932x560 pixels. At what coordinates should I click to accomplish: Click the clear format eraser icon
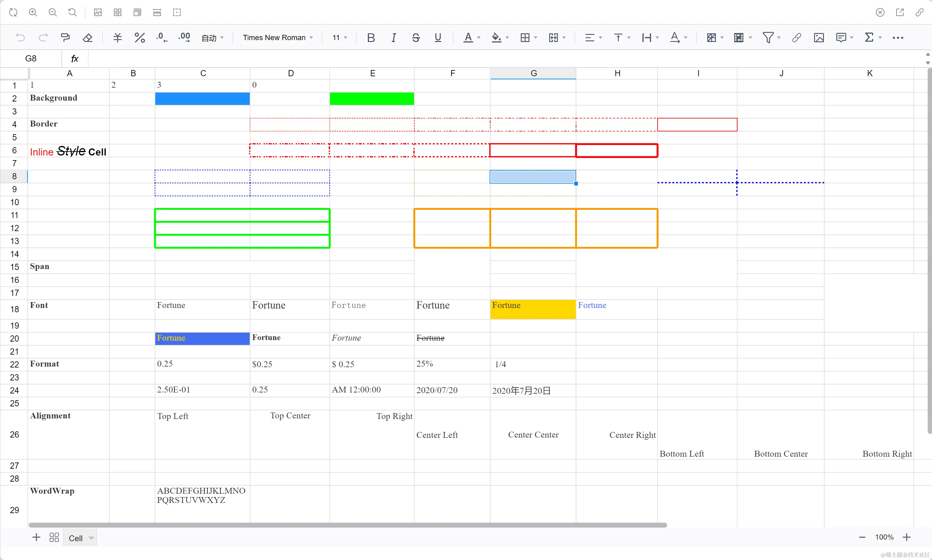(x=88, y=37)
